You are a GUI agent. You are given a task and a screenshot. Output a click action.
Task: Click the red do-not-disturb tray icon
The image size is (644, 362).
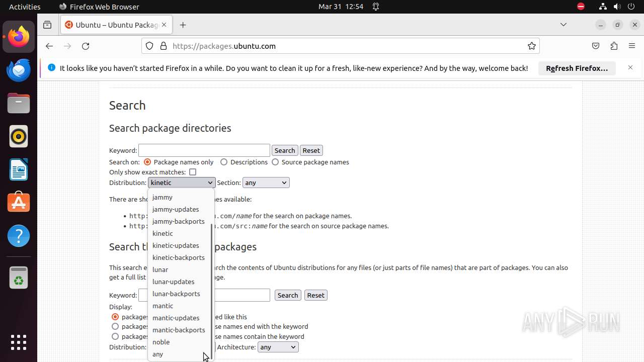pyautogui.click(x=581, y=7)
